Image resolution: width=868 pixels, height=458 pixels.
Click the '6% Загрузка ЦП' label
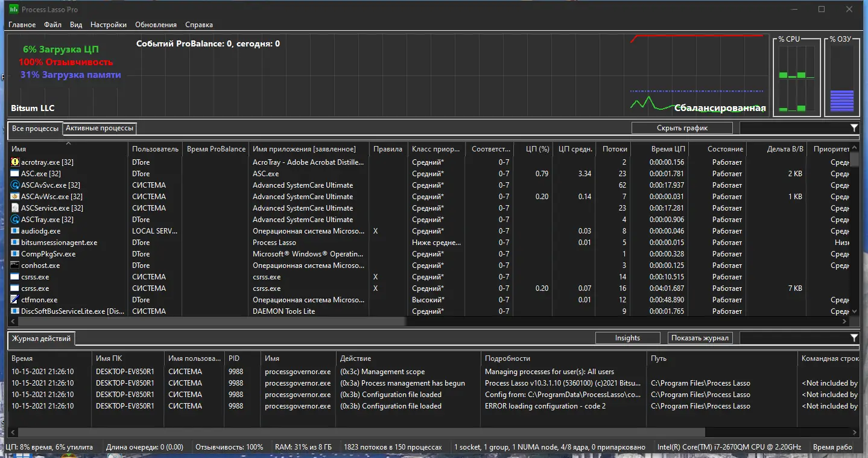coord(61,49)
